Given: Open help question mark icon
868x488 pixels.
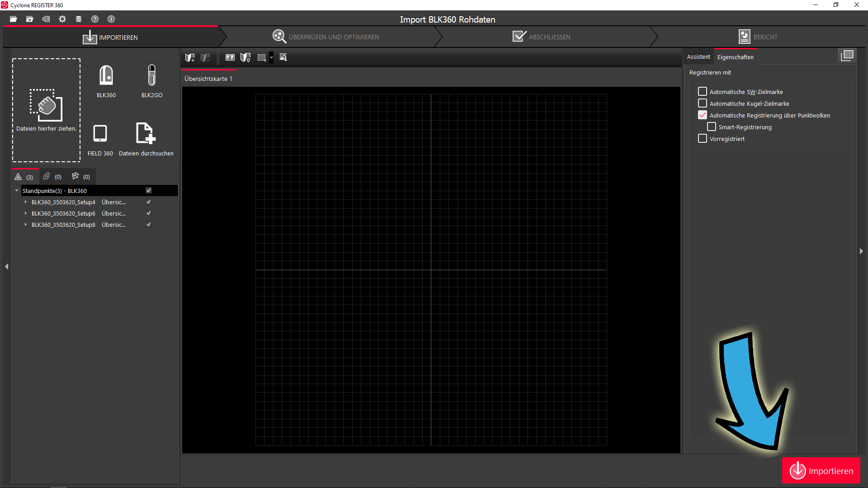Looking at the screenshot, I should [95, 19].
